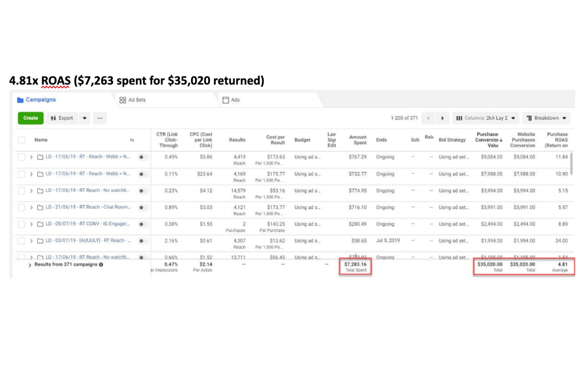The image size is (588, 370).
Task: Open the Breakdown dropdown
Action: coord(546,118)
